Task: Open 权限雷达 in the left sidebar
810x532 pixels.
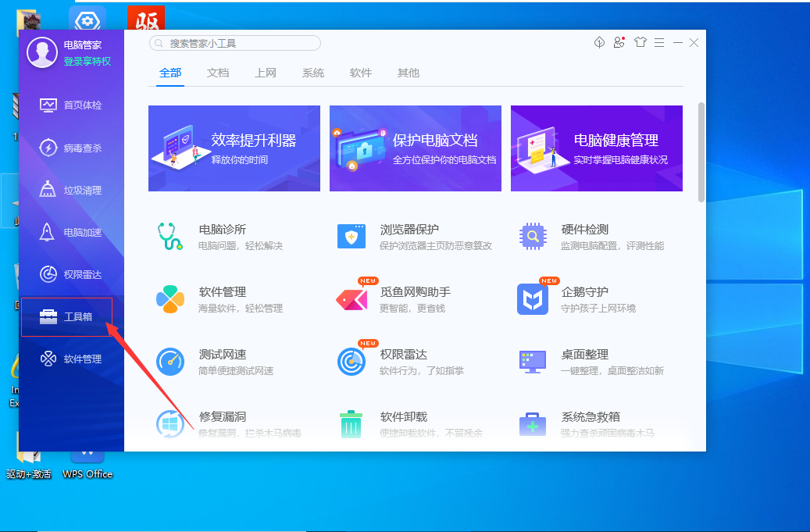Action: (x=71, y=275)
